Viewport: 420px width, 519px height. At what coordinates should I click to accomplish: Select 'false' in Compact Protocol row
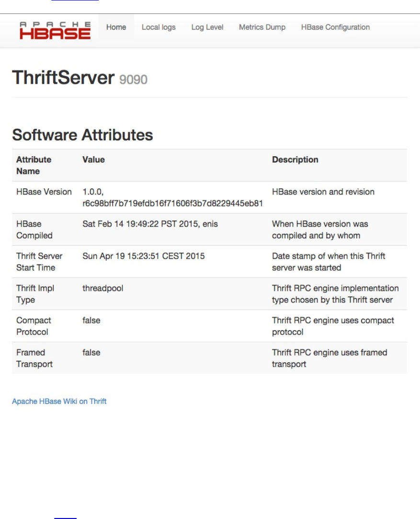pyautogui.click(x=91, y=320)
